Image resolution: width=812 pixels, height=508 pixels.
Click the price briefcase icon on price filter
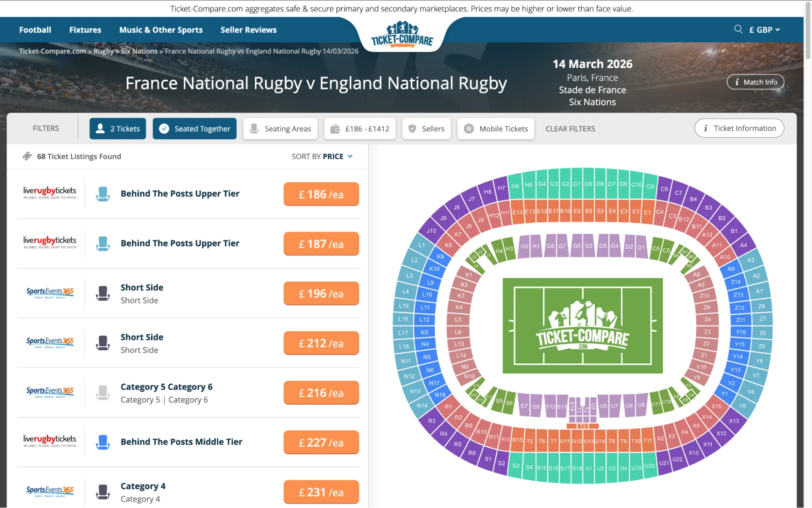[x=335, y=128]
